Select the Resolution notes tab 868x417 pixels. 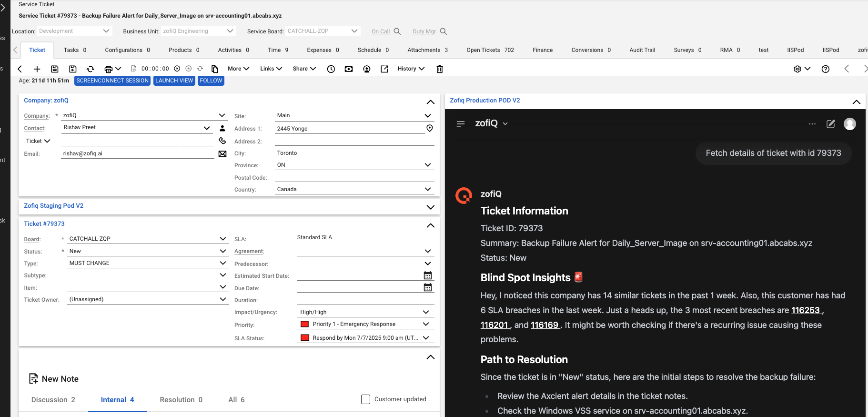(181, 400)
